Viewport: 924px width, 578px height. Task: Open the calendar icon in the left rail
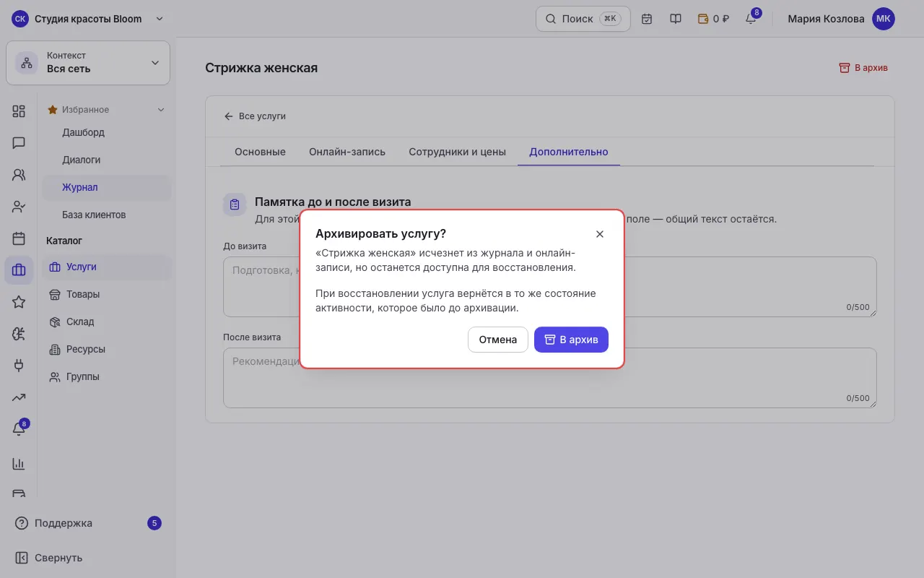[19, 238]
